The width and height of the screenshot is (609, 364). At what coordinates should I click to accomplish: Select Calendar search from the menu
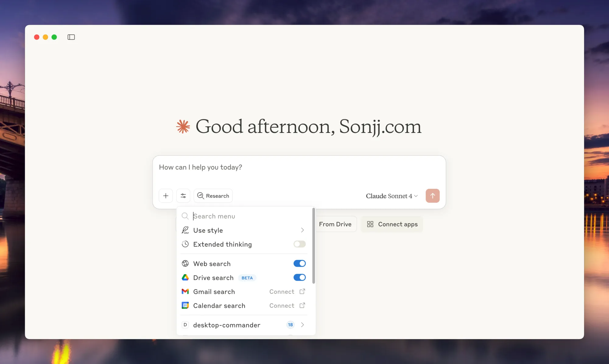click(x=219, y=305)
